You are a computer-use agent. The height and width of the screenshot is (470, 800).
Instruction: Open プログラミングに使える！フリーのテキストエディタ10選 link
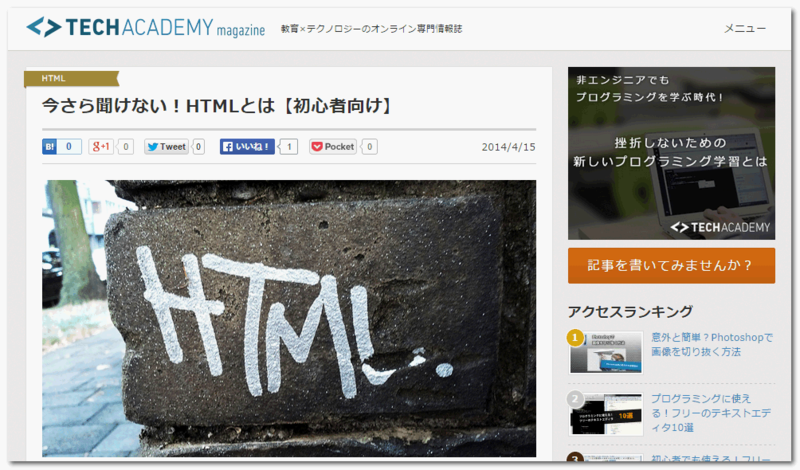[711, 413]
